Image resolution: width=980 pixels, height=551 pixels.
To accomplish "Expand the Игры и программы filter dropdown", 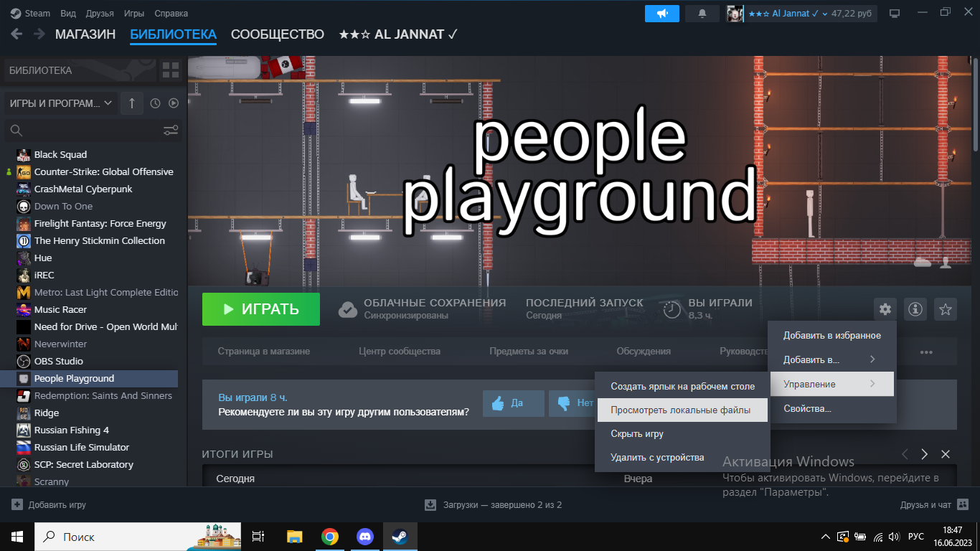I will (60, 103).
